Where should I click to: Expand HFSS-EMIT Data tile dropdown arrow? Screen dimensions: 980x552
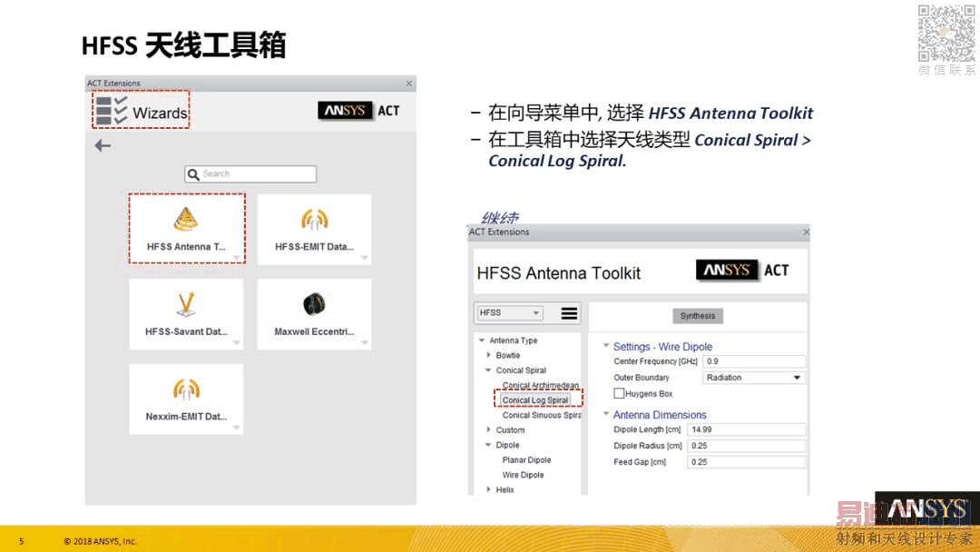365,258
